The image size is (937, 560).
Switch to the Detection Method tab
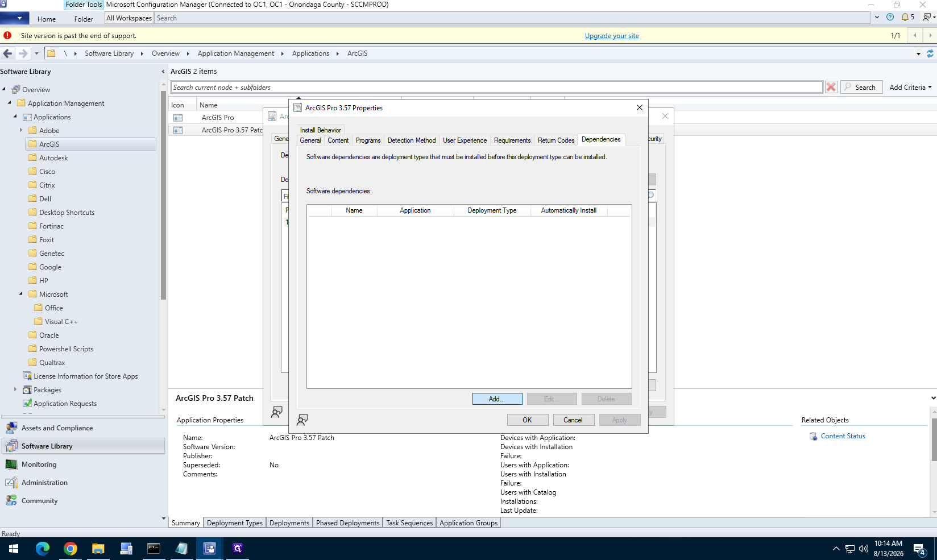click(412, 140)
